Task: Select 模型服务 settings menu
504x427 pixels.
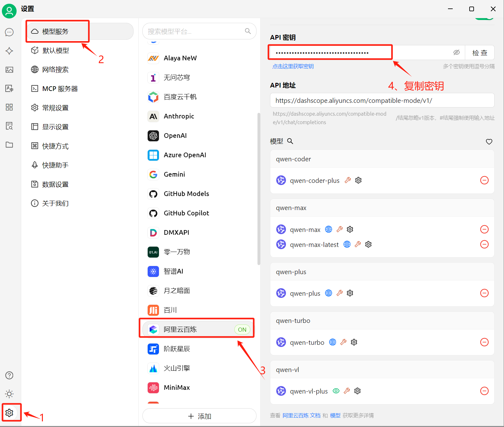Action: [80, 31]
